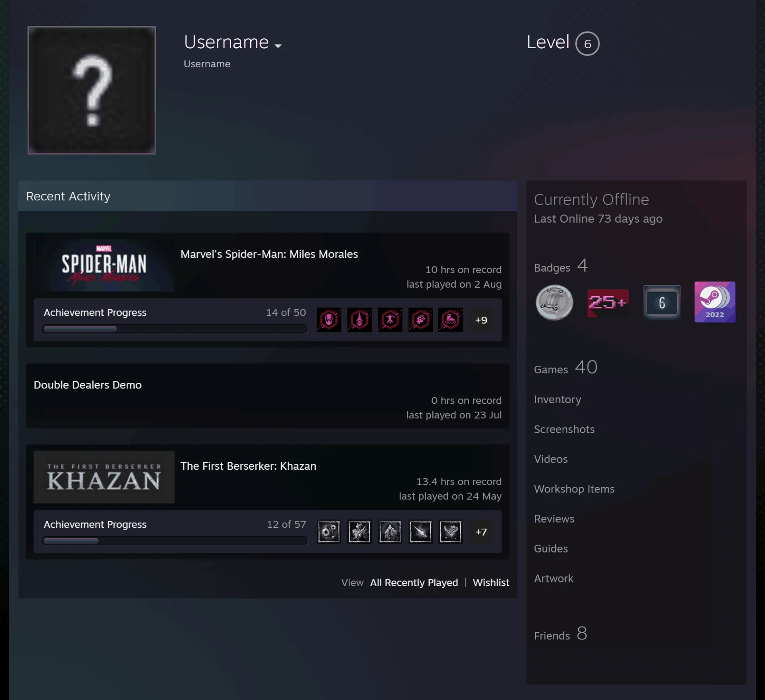Click second Spider-Man achievement icon
This screenshot has width=765, height=700.
click(x=359, y=320)
